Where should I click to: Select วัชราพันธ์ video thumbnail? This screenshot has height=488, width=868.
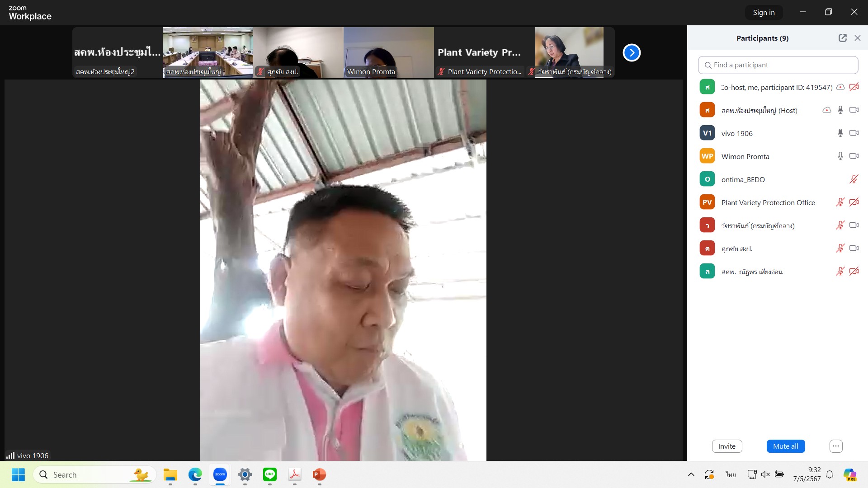point(570,52)
